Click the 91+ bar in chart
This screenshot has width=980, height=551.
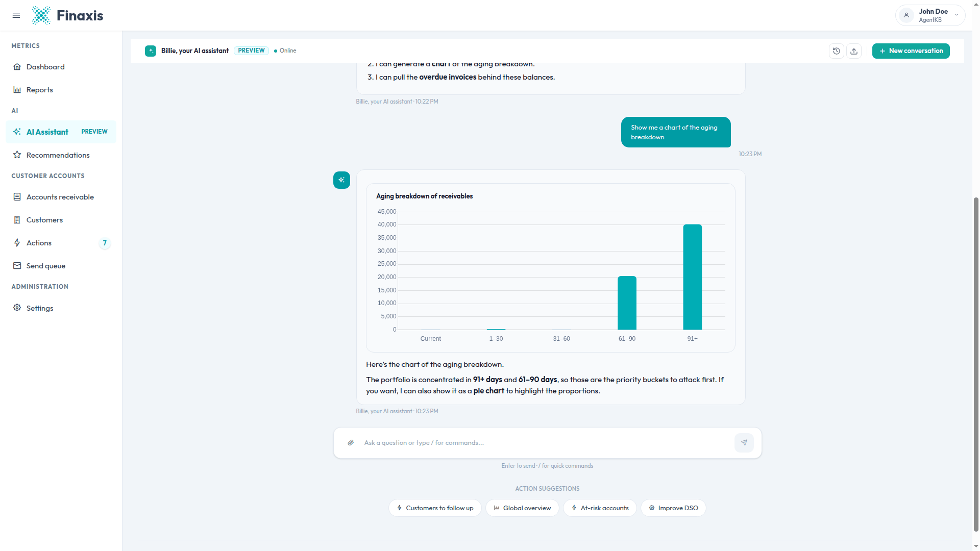[692, 277]
